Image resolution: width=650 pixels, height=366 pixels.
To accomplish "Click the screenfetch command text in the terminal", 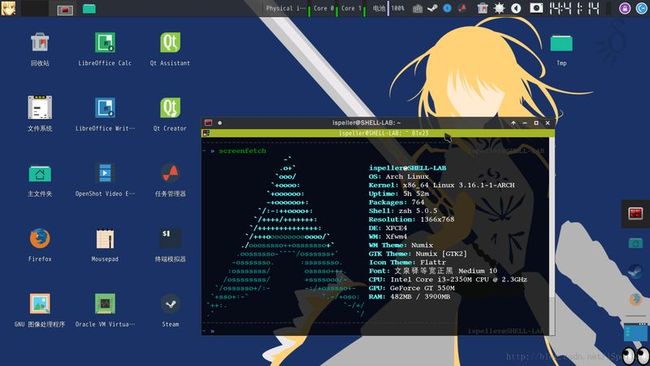I will pyautogui.click(x=243, y=151).
